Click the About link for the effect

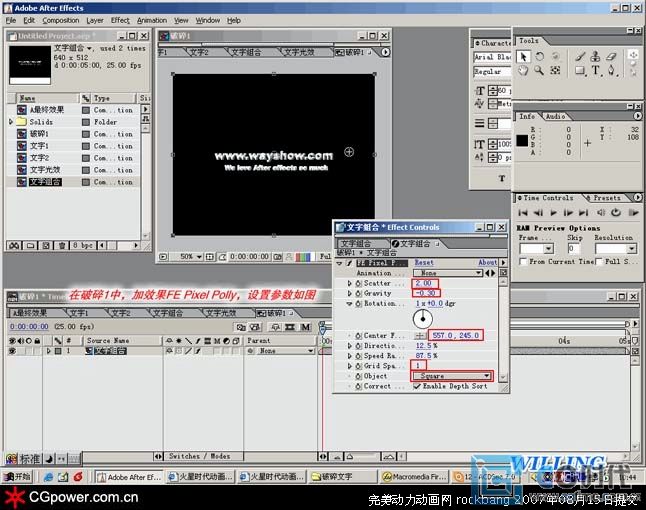tap(488, 263)
